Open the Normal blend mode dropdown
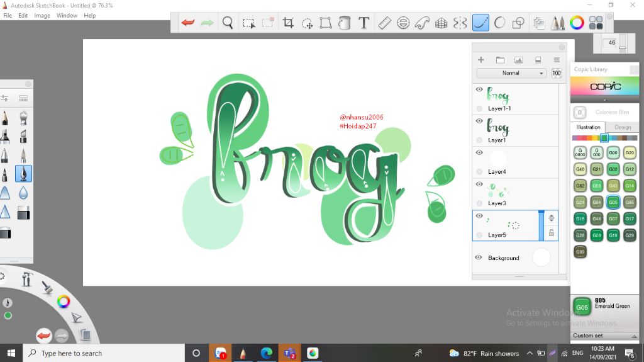This screenshot has height=362, width=644. pos(511,73)
